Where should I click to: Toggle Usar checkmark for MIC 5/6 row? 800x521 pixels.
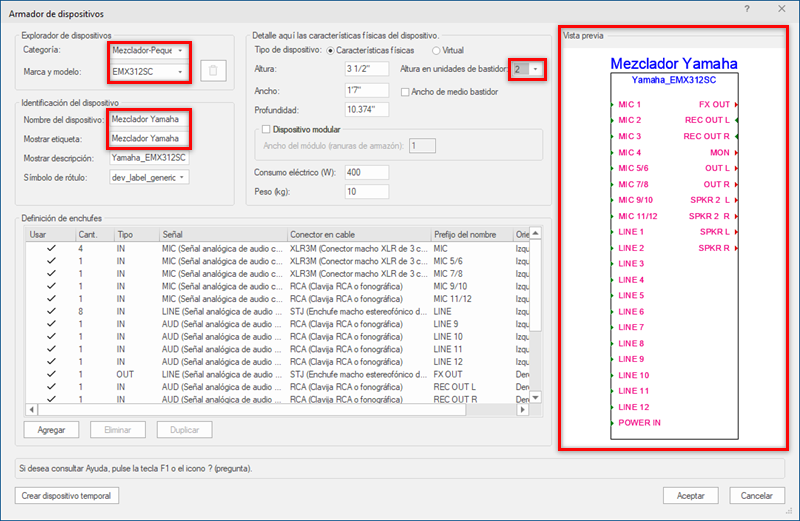51,261
